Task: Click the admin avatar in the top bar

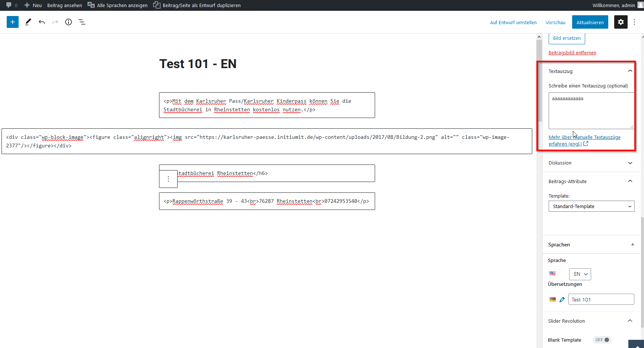Action: pos(640,5)
